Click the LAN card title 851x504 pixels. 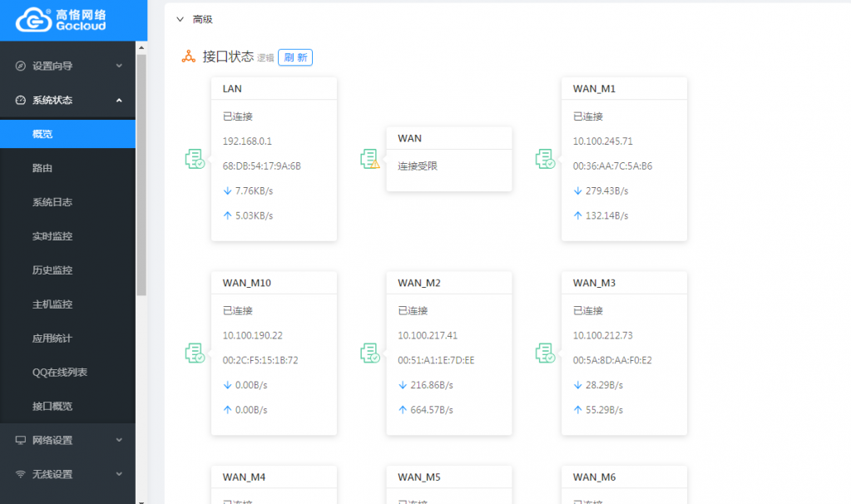[x=232, y=89]
